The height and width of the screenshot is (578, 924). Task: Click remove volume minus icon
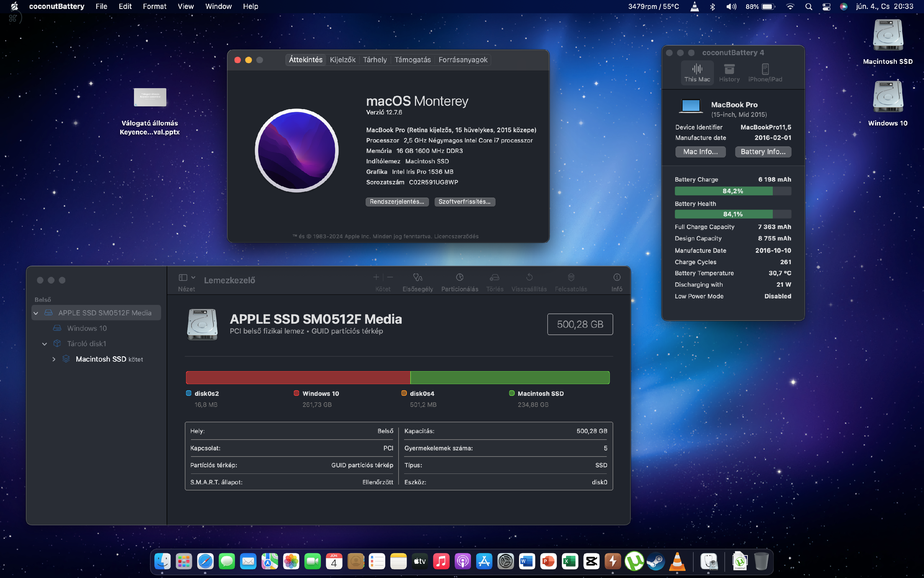click(x=390, y=277)
